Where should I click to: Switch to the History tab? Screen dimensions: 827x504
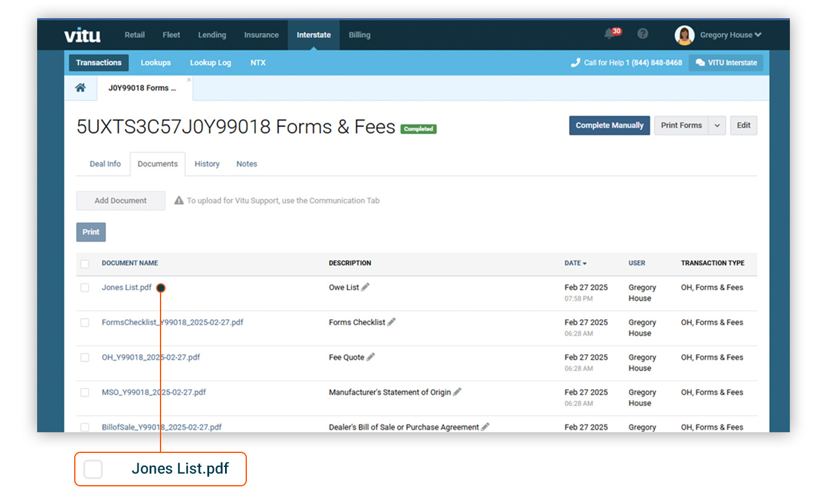[207, 164]
